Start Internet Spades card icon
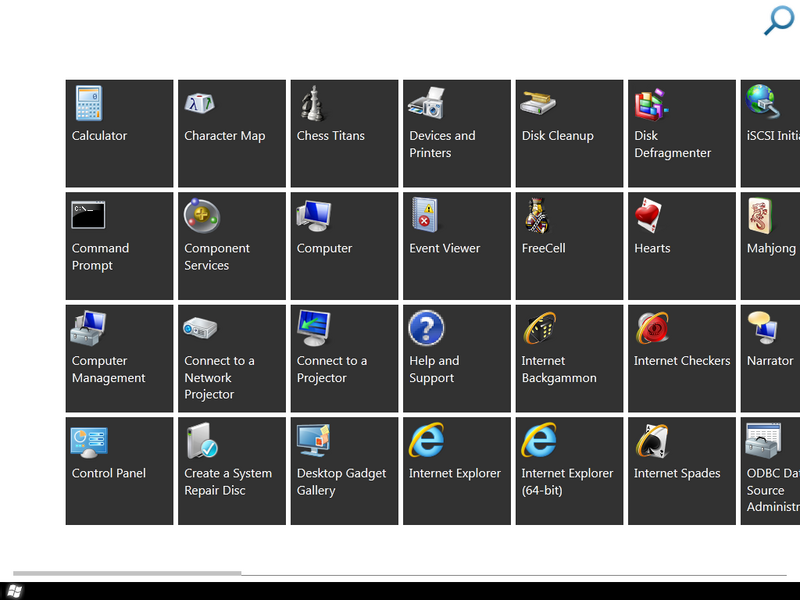800x600 pixels. click(x=652, y=441)
